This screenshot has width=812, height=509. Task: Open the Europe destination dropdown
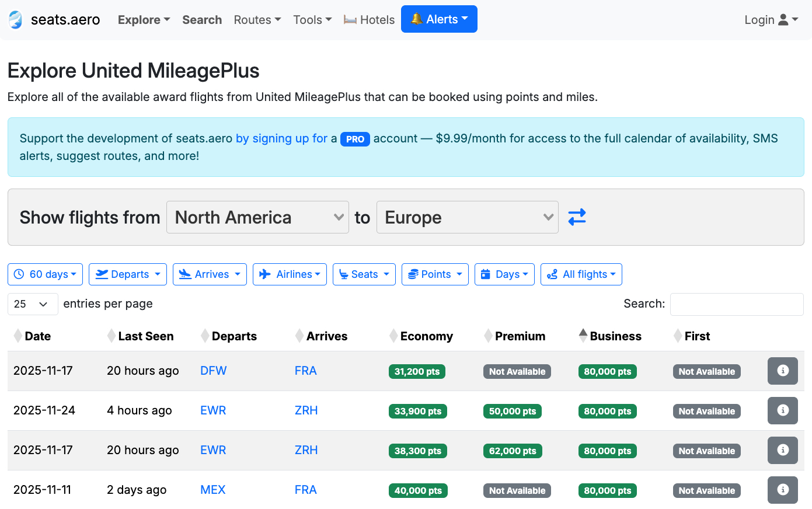tap(467, 217)
